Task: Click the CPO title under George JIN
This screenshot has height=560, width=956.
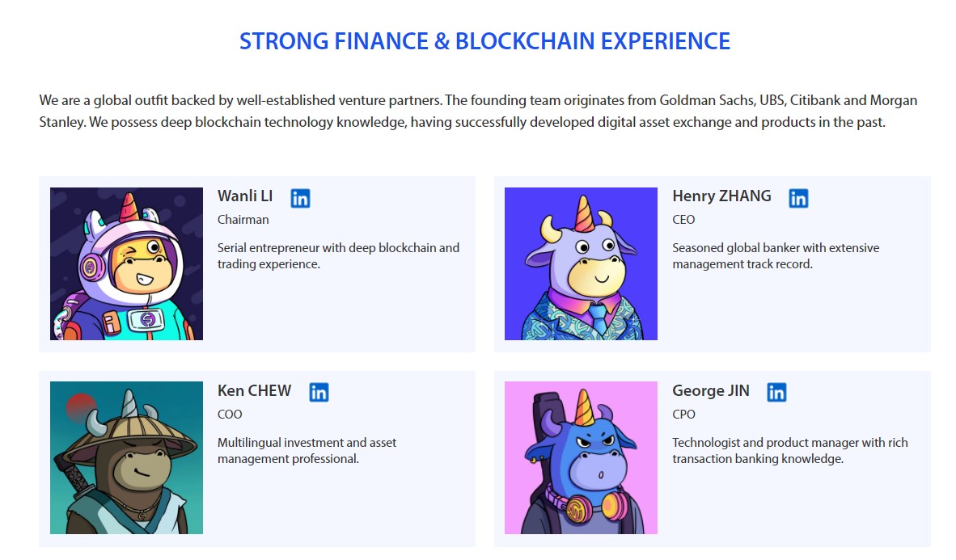Action: 683,415
